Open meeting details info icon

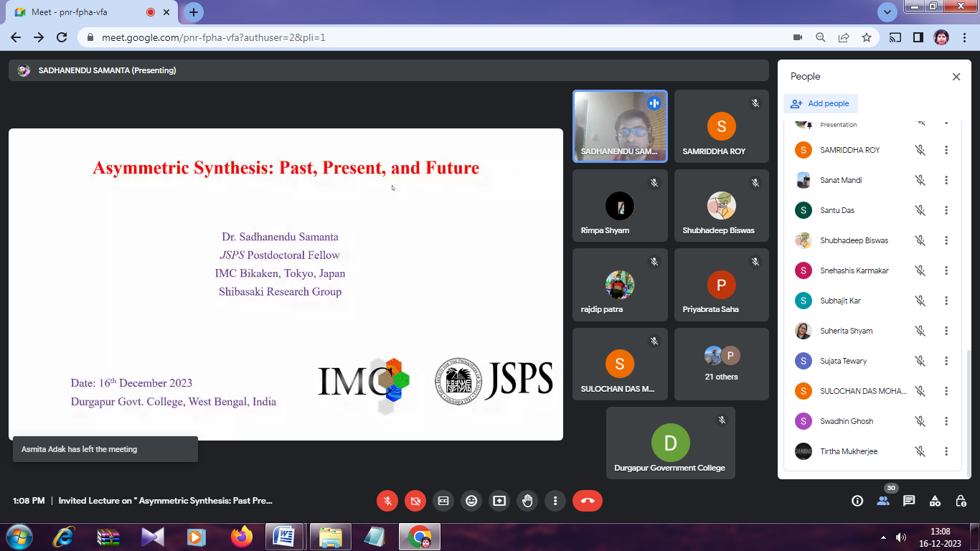click(x=857, y=501)
